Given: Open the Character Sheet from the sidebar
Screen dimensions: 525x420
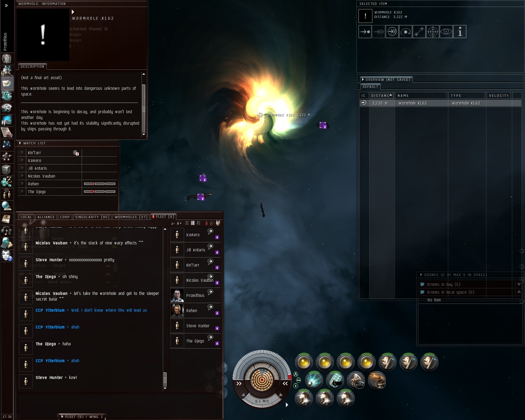Looking at the screenshot, I should [x=7, y=58].
